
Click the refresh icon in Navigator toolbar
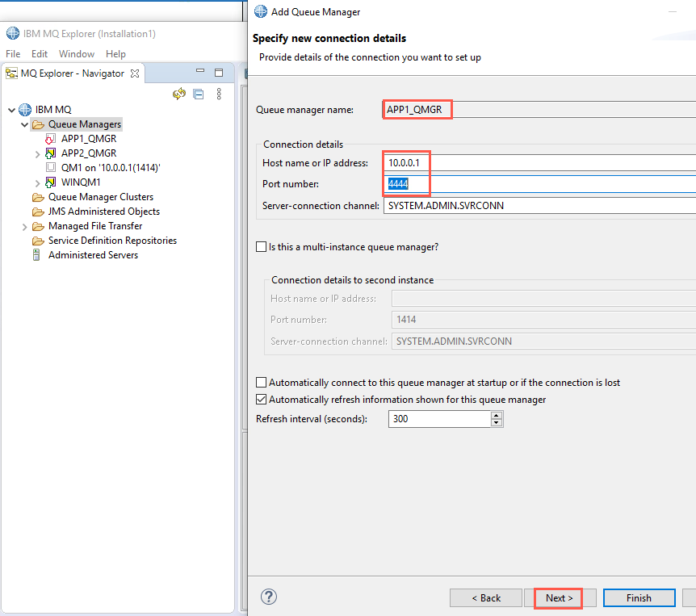[179, 94]
